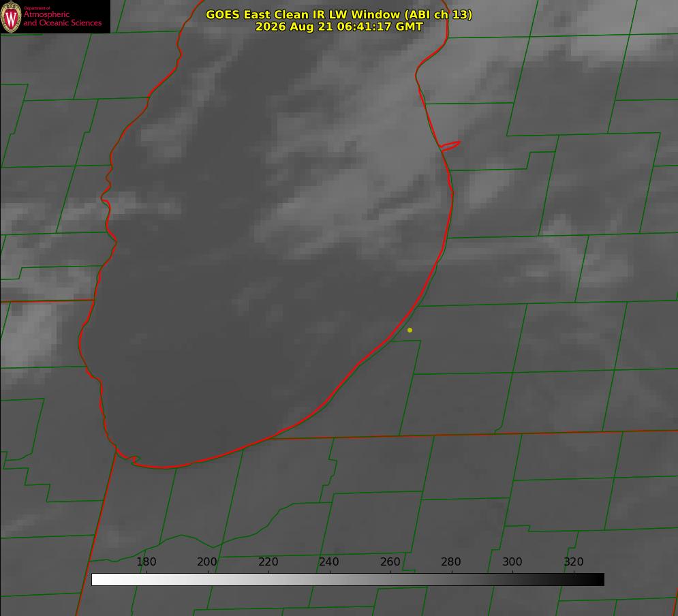The width and height of the screenshot is (678, 616).
Task: Click the 280 label on temperature scale
Action: (451, 561)
